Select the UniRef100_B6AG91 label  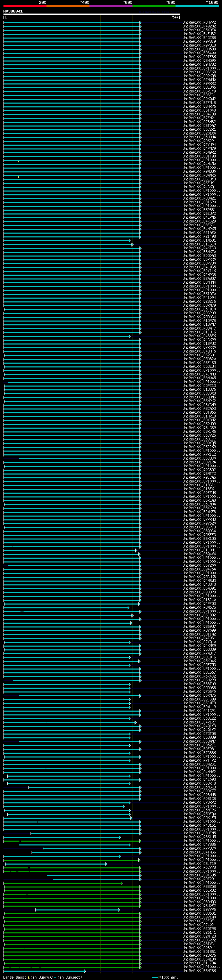(x=199, y=589)
